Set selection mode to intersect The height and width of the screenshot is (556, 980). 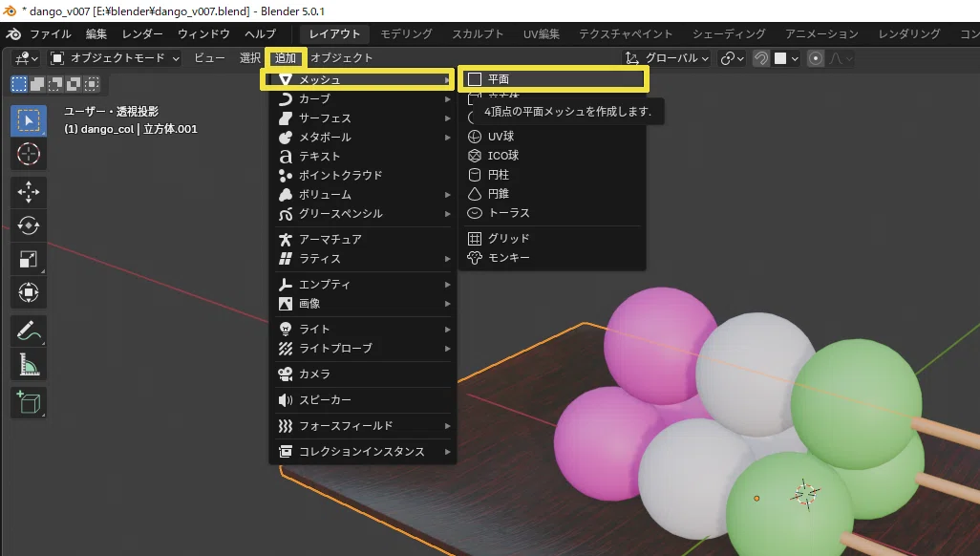pos(92,84)
